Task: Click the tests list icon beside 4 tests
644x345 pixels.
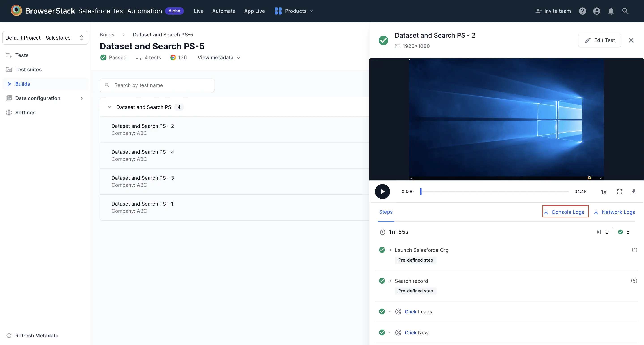Action: [x=139, y=57]
